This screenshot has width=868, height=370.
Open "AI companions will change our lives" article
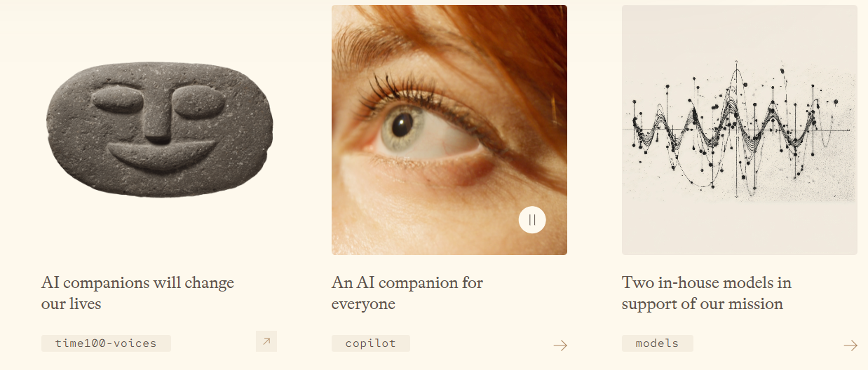coord(137,293)
